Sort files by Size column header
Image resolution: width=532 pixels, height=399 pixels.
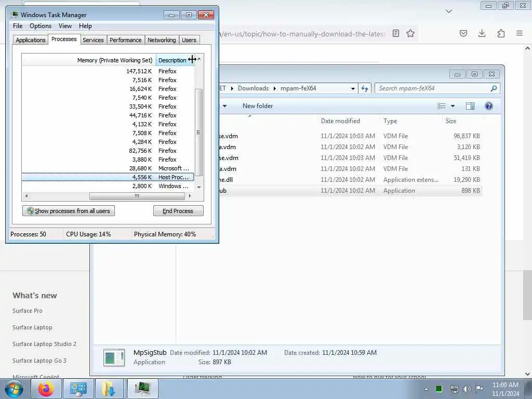click(x=451, y=121)
